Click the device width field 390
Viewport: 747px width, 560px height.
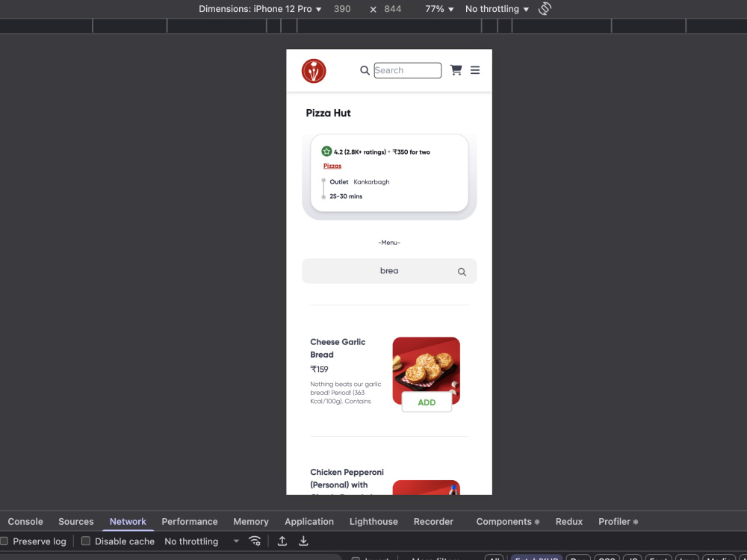[x=342, y=9]
